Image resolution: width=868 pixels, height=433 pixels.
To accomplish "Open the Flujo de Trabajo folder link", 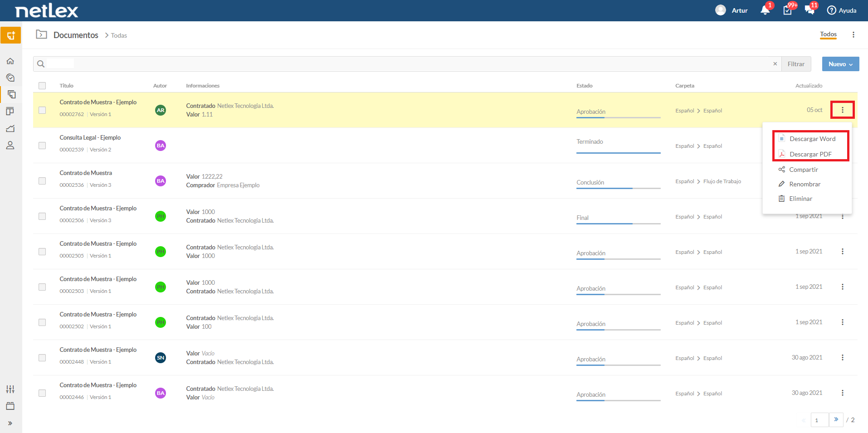I will (722, 181).
